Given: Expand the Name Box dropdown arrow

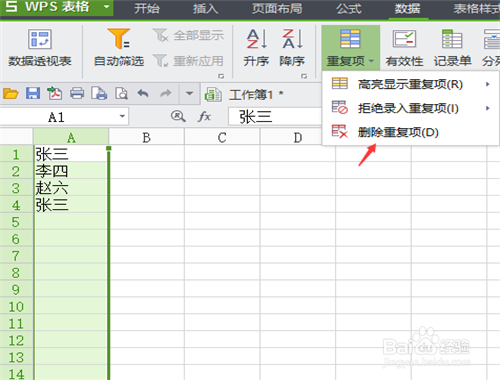Looking at the screenshot, I should click(x=122, y=116).
